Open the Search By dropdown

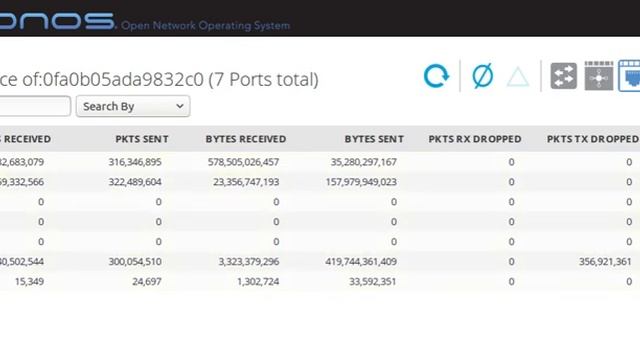click(x=133, y=106)
